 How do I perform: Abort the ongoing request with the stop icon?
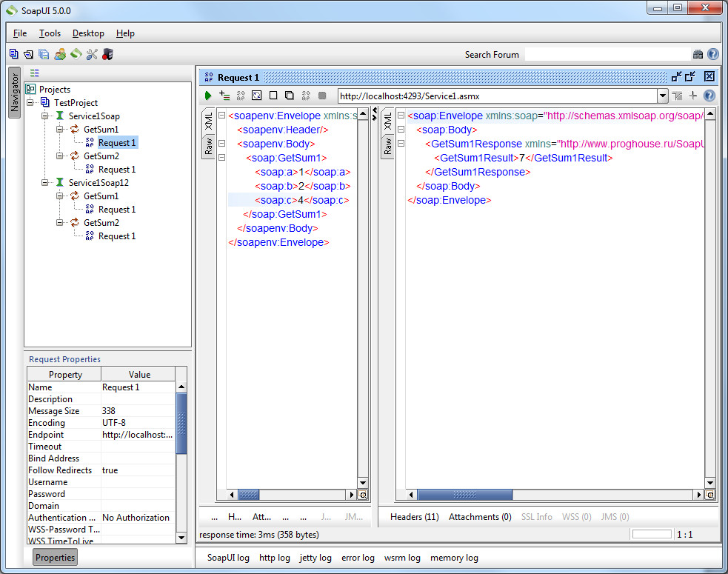[x=322, y=96]
